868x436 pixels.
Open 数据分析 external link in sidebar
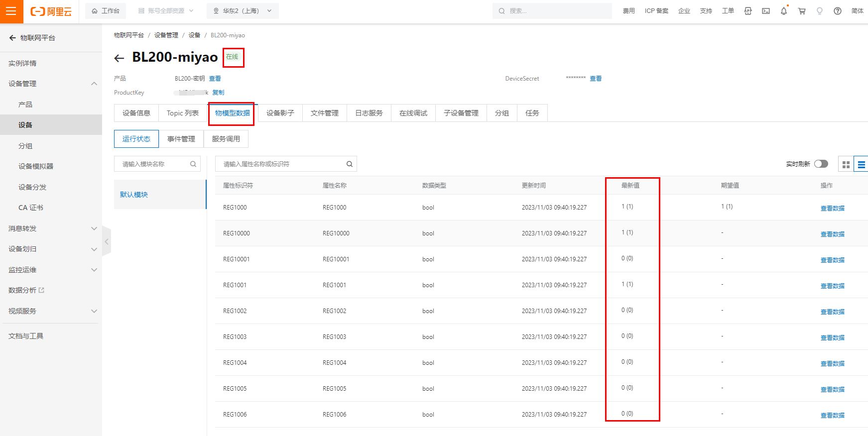point(26,290)
